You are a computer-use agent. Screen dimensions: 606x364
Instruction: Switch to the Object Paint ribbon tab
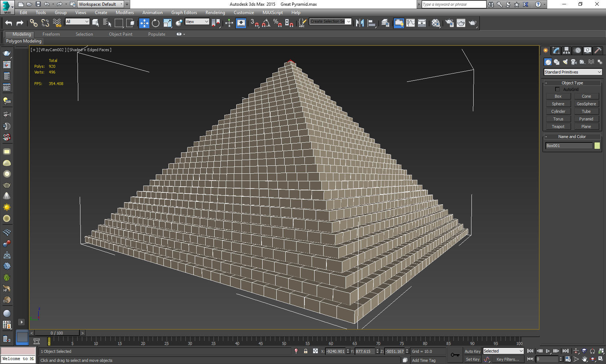pyautogui.click(x=121, y=34)
